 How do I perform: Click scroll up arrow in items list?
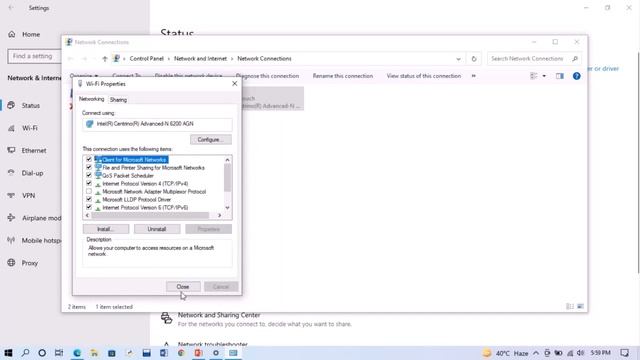(228, 160)
